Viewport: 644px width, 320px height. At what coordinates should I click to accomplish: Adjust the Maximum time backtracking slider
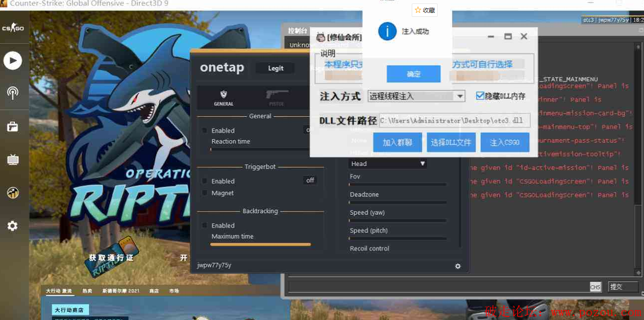coord(261,244)
